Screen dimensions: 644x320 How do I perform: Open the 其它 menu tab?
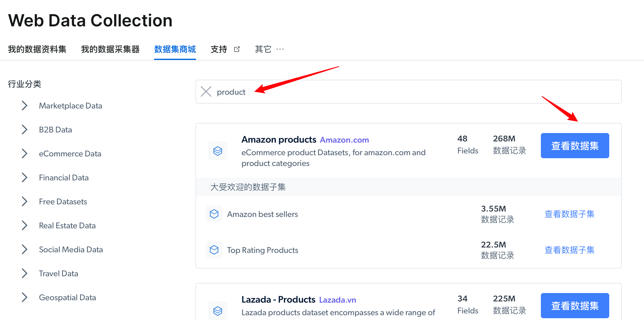tap(263, 49)
